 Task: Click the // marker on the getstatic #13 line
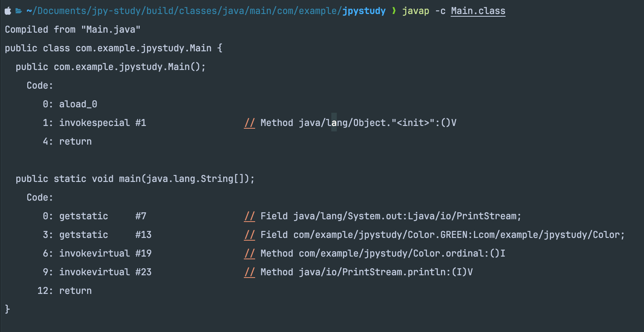coord(249,235)
